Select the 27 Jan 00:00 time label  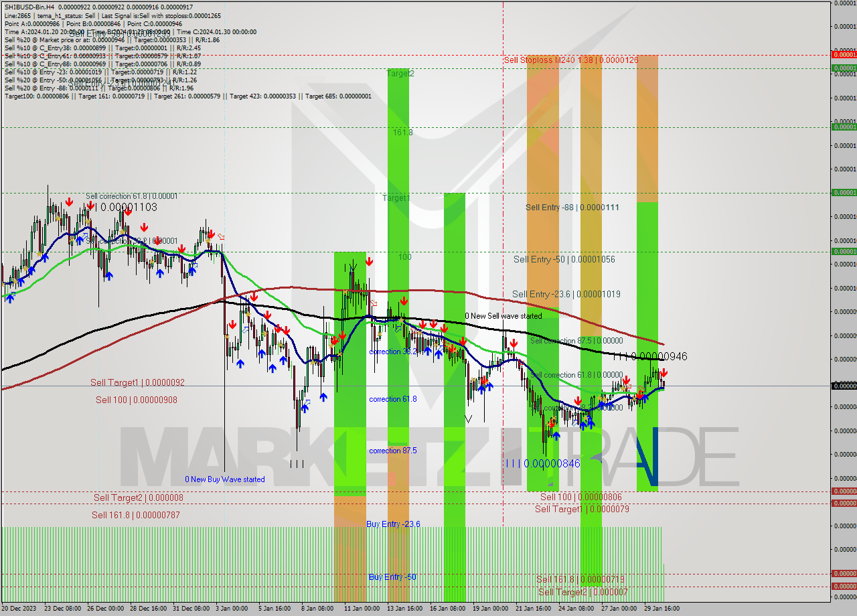point(619,609)
